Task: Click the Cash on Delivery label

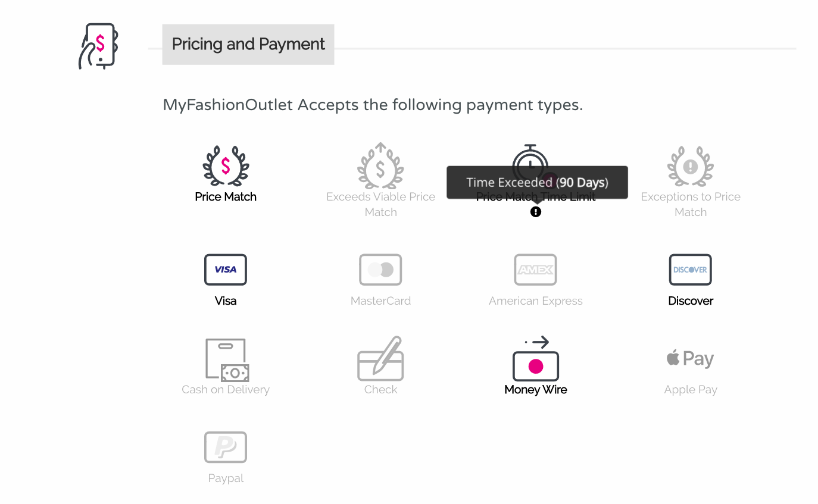Action: coord(226,390)
